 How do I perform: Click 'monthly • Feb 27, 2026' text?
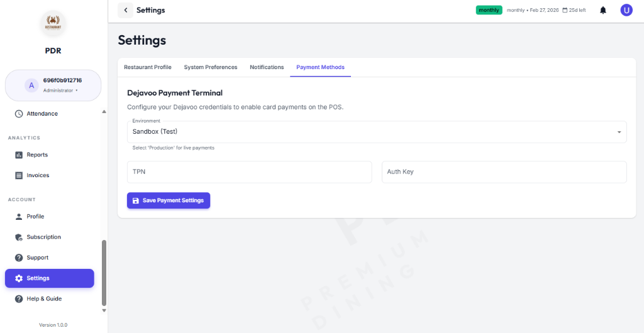[533, 10]
